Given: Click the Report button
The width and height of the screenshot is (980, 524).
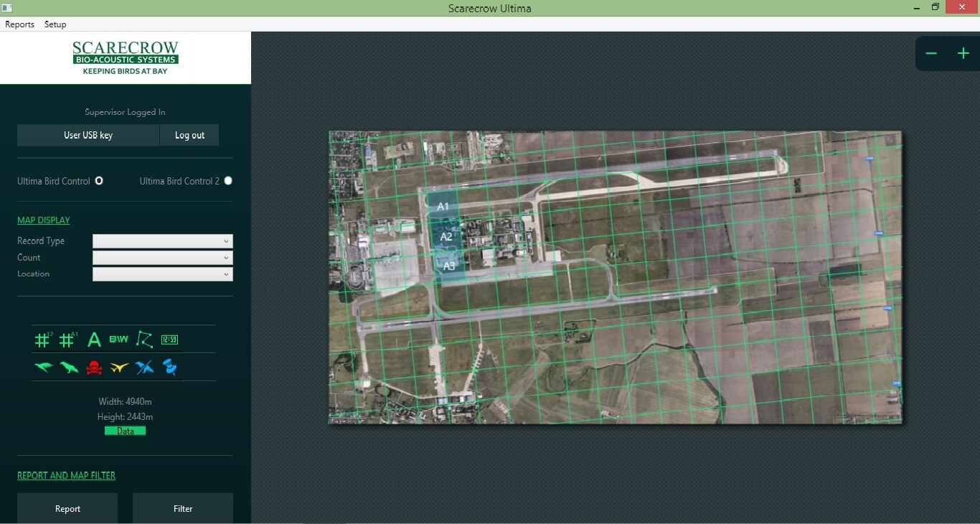Looking at the screenshot, I should (x=67, y=508).
